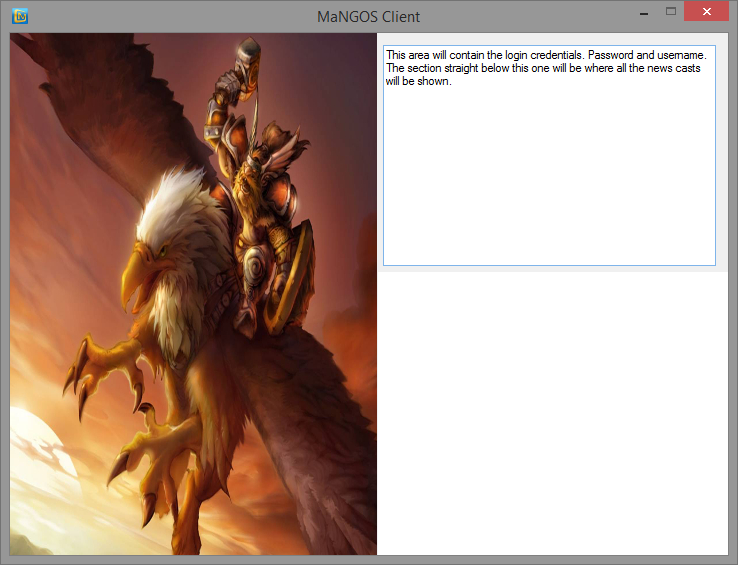Maximize the MaNGOS Client window
The width and height of the screenshot is (738, 565).
671,12
